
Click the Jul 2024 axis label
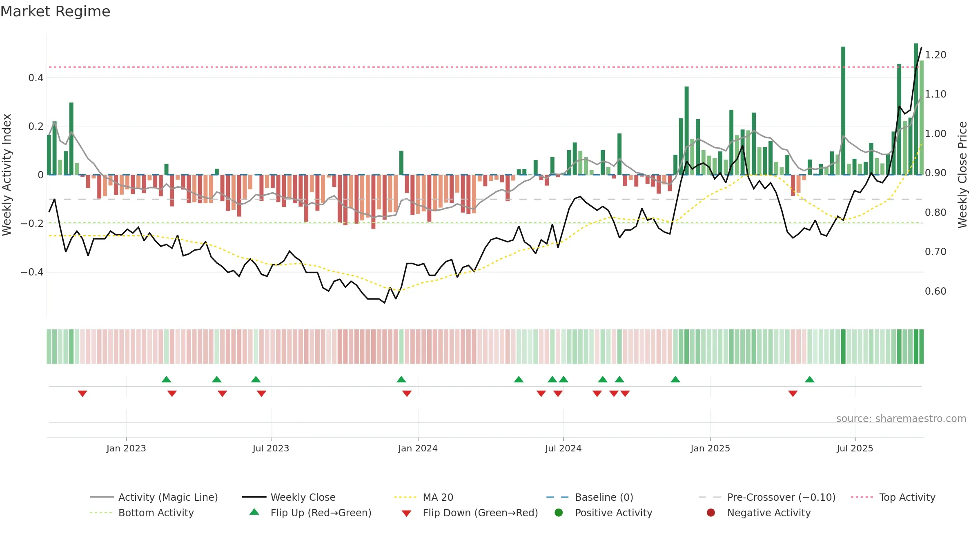tap(563, 448)
